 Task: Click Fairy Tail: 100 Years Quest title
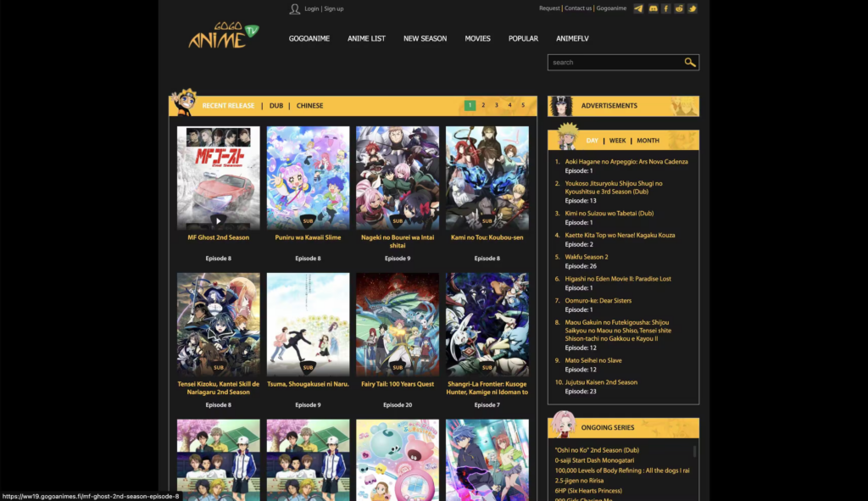click(398, 384)
